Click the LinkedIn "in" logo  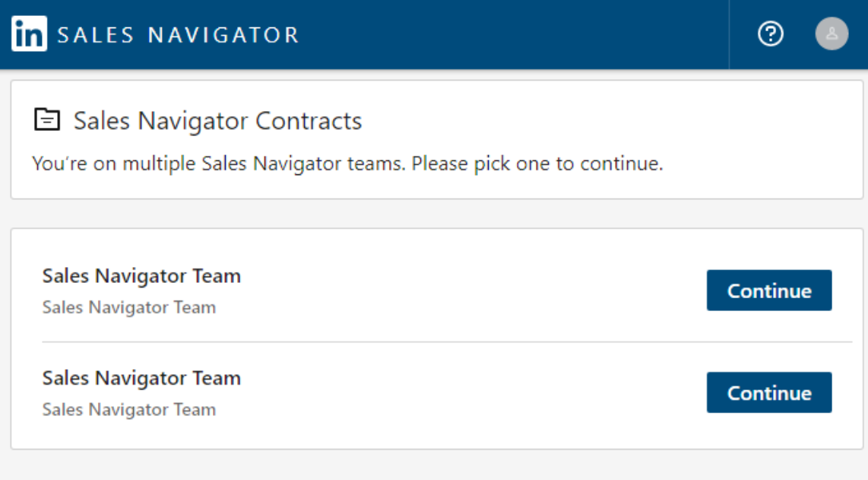click(x=30, y=33)
